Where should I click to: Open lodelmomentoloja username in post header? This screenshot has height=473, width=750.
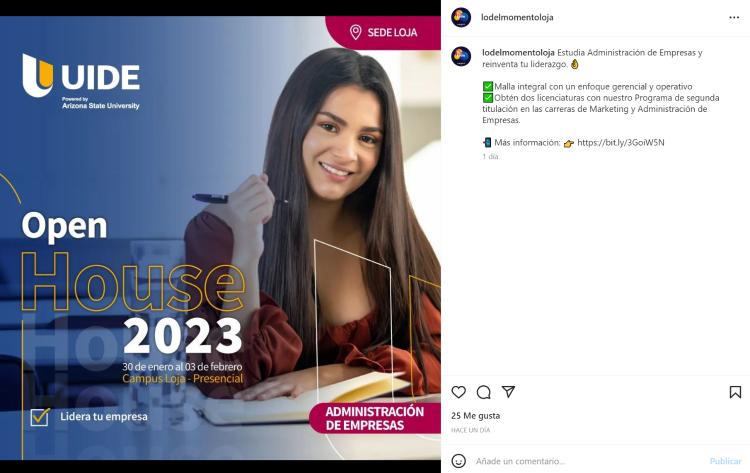[x=517, y=17]
